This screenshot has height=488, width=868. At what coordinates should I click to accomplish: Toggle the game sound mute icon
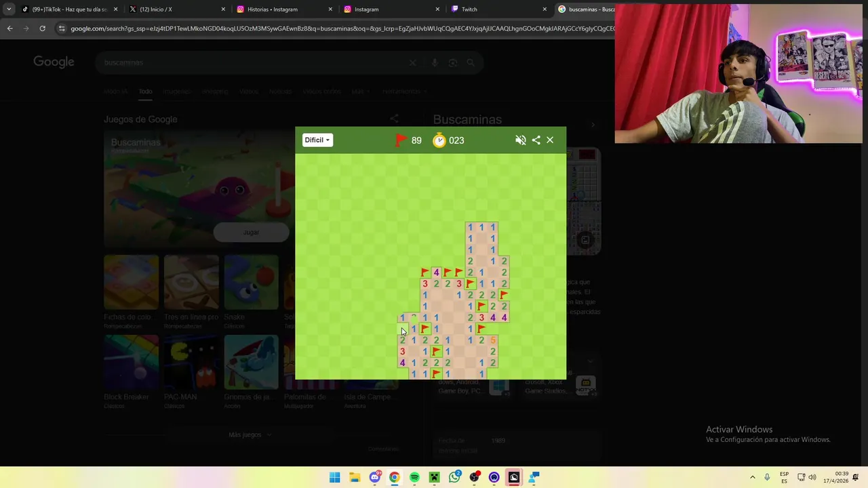point(520,140)
